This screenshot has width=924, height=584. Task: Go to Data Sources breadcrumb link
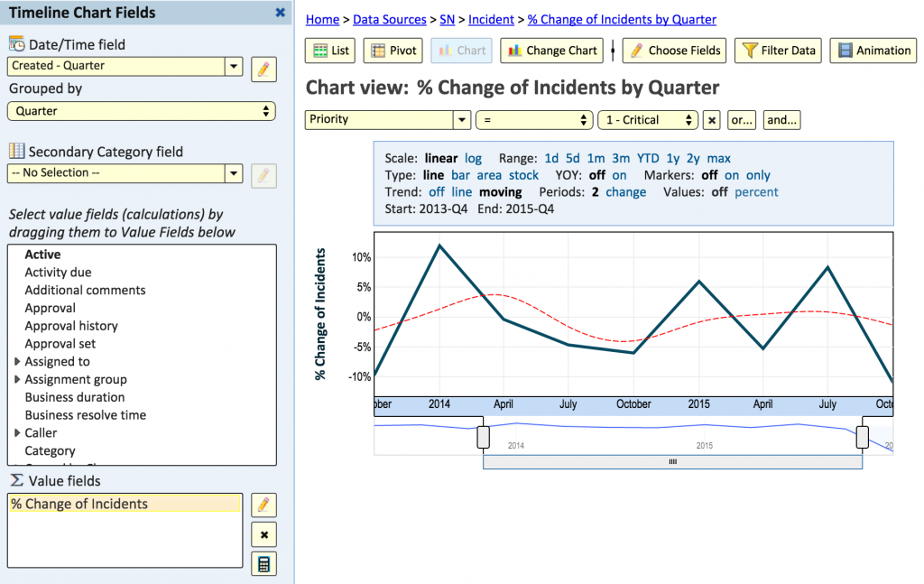point(390,20)
